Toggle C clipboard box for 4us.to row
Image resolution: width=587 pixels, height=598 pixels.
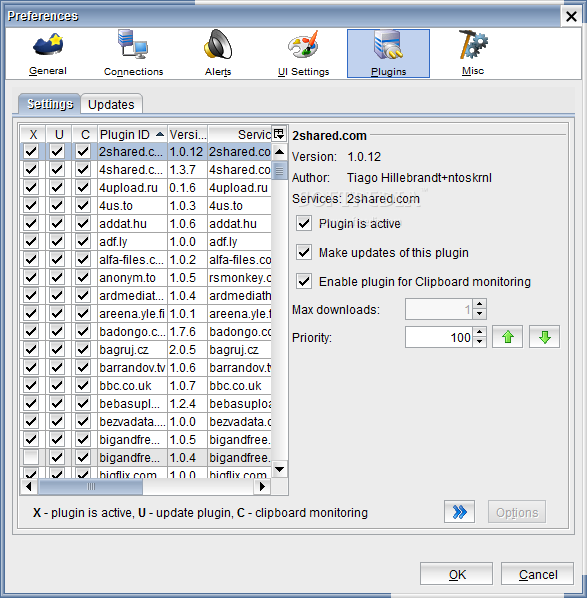tap(83, 206)
